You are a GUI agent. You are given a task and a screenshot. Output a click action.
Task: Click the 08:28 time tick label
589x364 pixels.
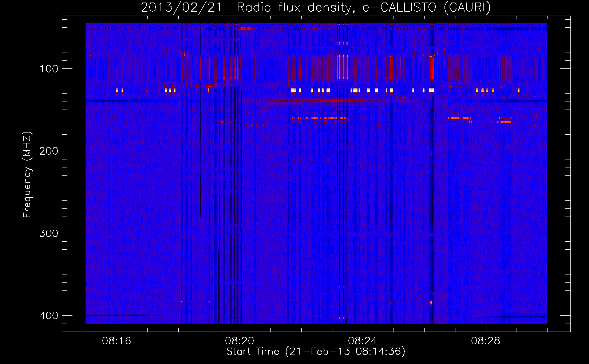(486, 341)
